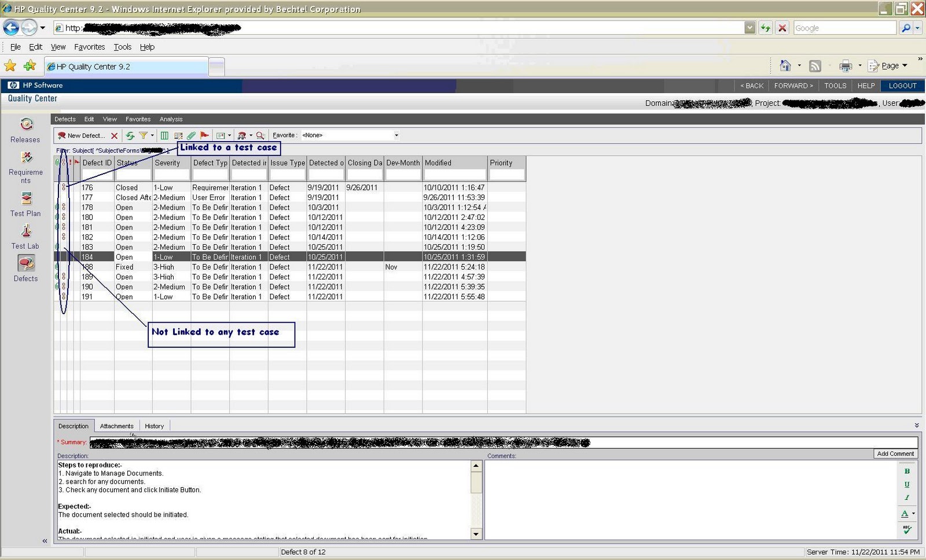Image resolution: width=926 pixels, height=560 pixels.
Task: Click the send by e-mail icon
Action: pos(221,135)
